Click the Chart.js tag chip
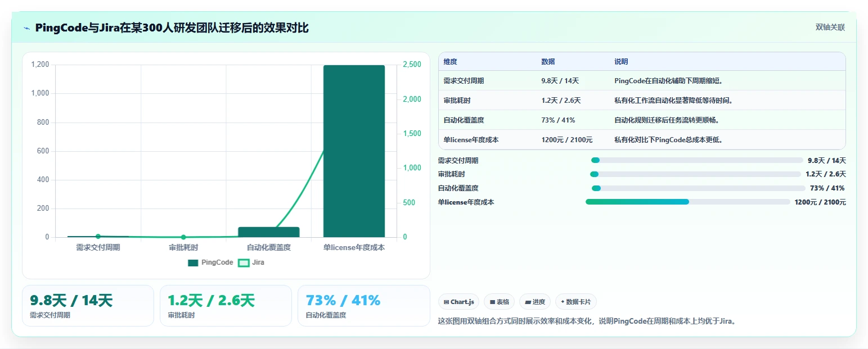This screenshot has width=868, height=349. point(459,302)
